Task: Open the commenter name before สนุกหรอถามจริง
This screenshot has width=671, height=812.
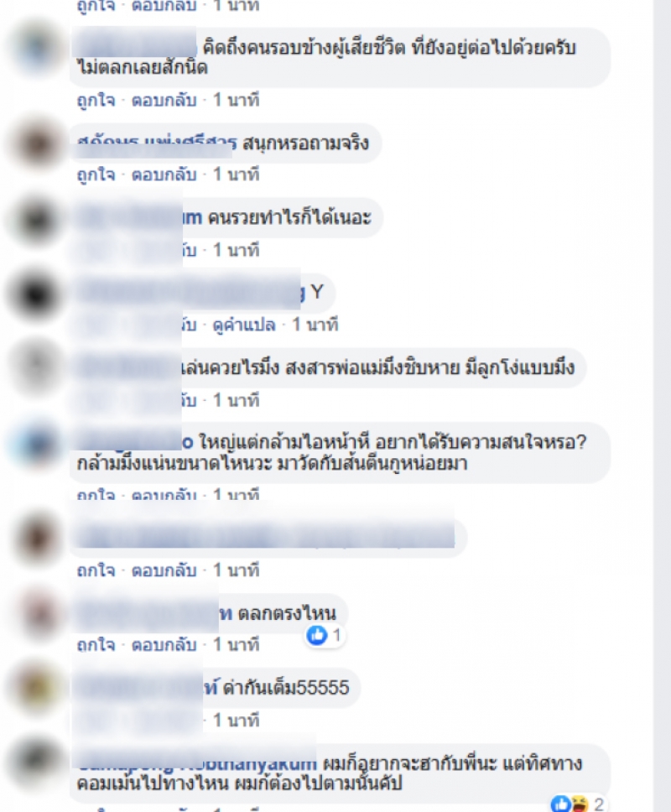Action: tap(157, 143)
